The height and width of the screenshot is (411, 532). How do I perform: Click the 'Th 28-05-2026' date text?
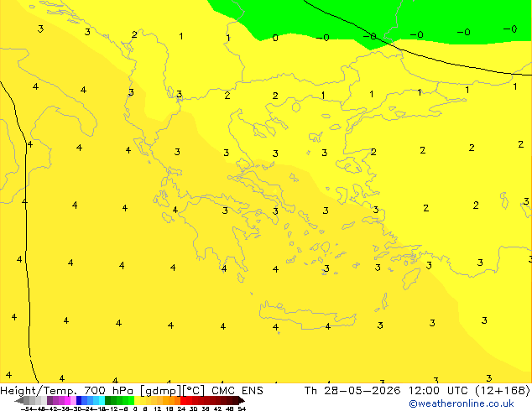coord(352,391)
